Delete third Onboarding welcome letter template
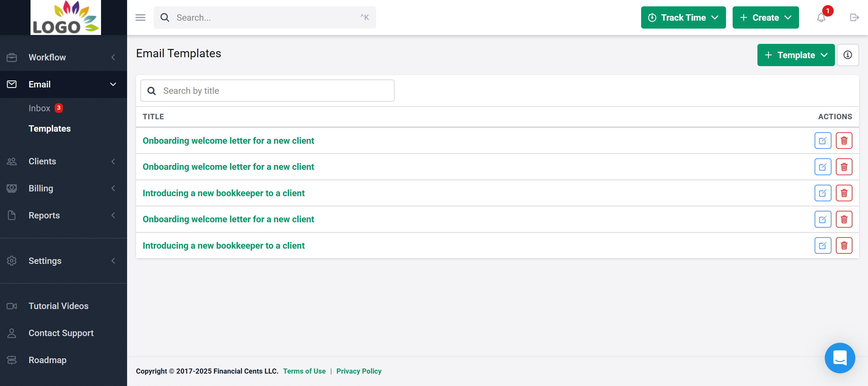The image size is (868, 386). point(844,219)
